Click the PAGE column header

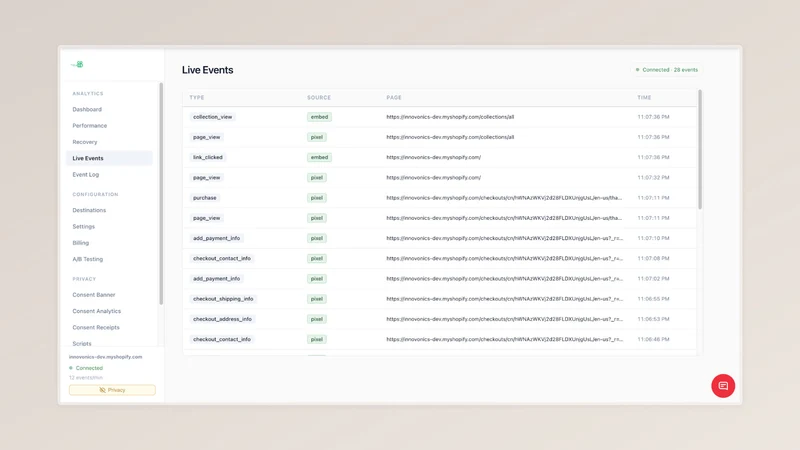(394, 97)
